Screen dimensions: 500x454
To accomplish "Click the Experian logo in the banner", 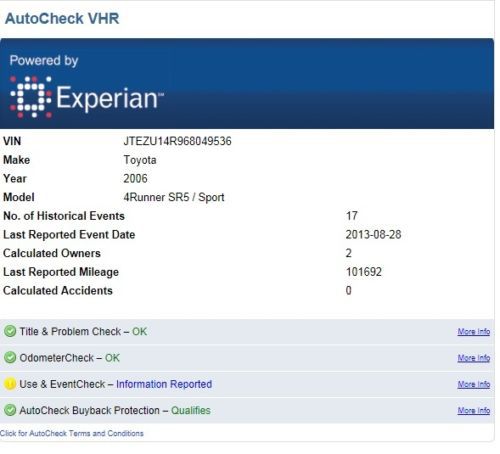I will 87,97.
